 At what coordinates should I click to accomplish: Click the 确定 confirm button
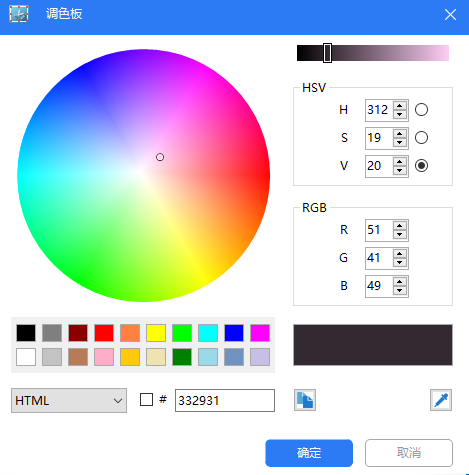tap(309, 453)
